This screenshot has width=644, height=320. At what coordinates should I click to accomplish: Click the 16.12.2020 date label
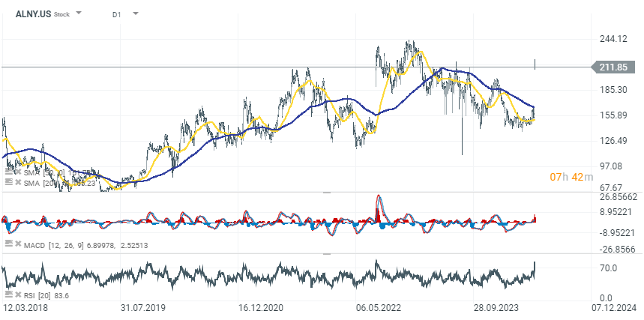click(260, 308)
